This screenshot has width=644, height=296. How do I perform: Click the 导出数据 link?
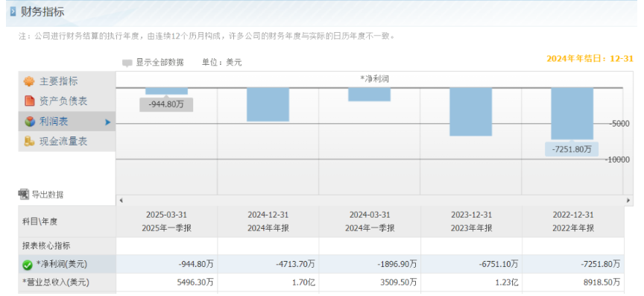click(48, 195)
